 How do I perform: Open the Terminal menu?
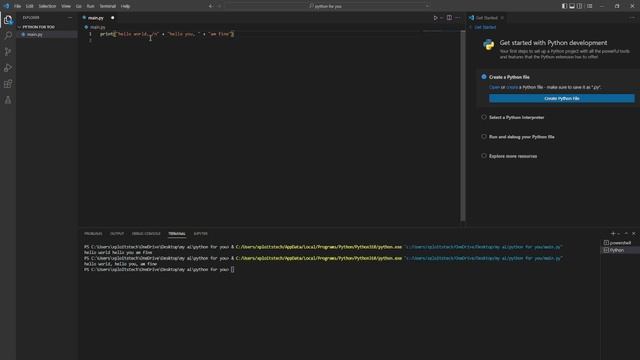108,6
